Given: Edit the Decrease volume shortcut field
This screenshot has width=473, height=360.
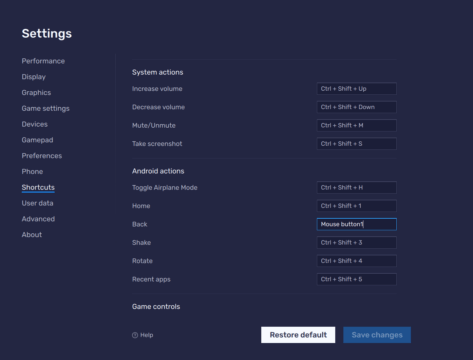Looking at the screenshot, I should pyautogui.click(x=356, y=107).
